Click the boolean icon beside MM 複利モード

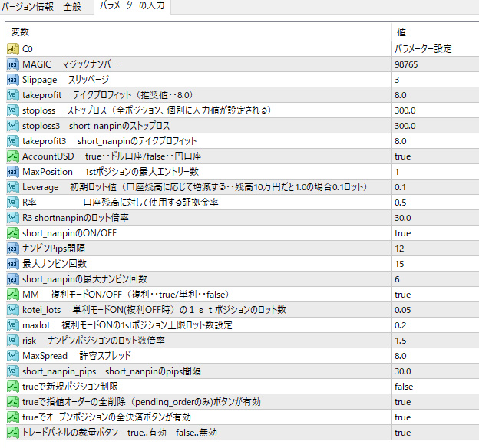pos(13,295)
